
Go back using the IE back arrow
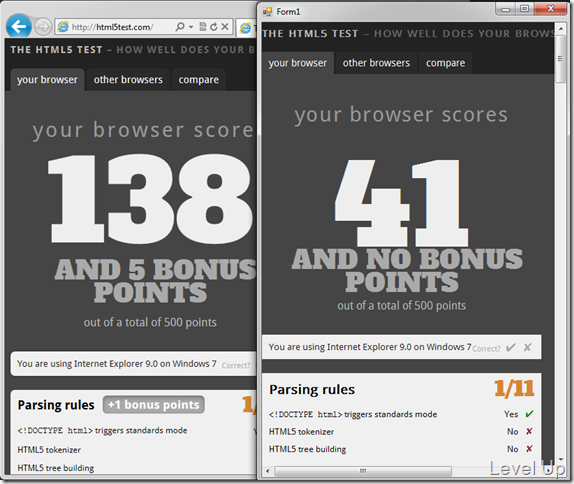tap(18, 26)
